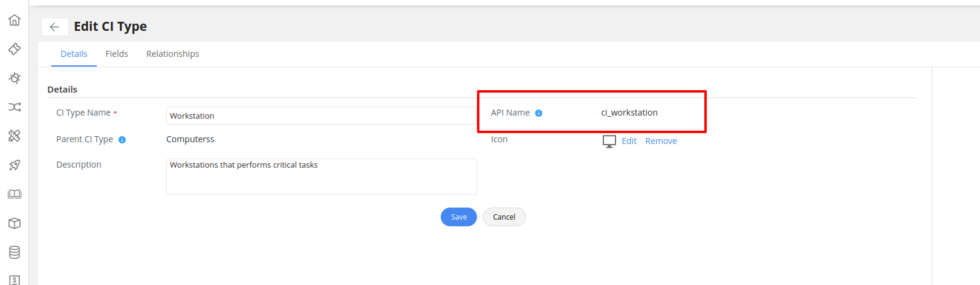
Task: Click the back arrow beside Edit CI Type
Action: coord(54,27)
